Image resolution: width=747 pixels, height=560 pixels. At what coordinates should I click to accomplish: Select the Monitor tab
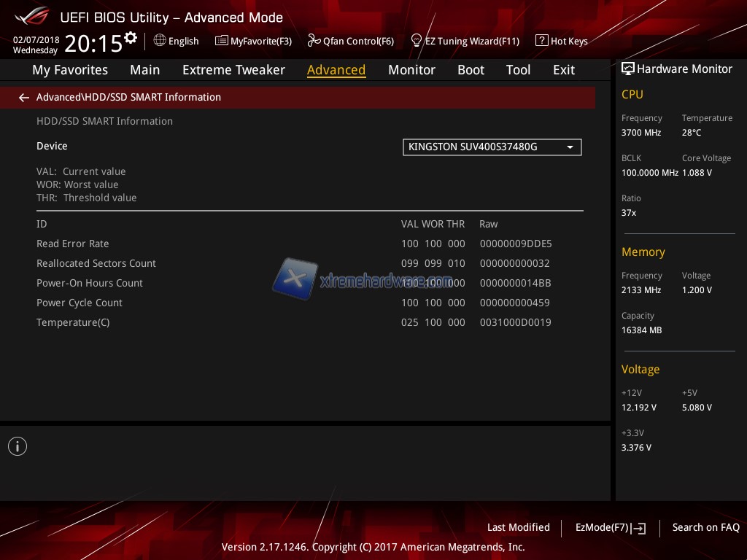coord(411,70)
